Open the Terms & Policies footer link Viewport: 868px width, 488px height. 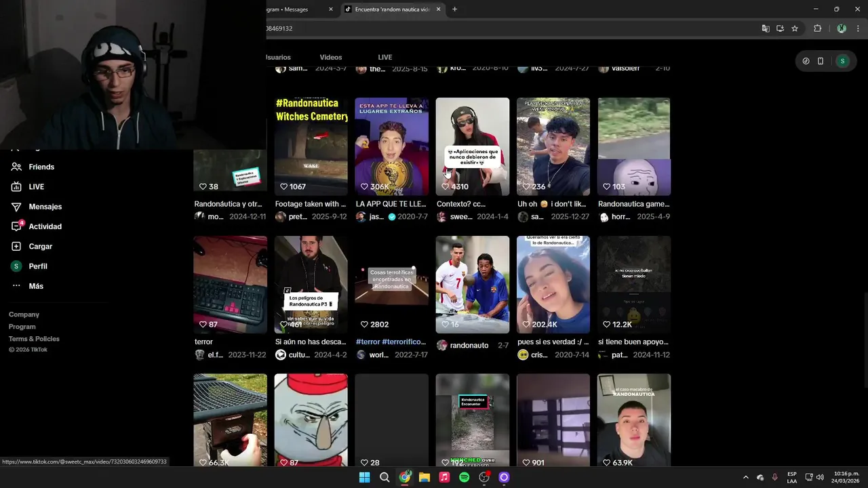34,339
